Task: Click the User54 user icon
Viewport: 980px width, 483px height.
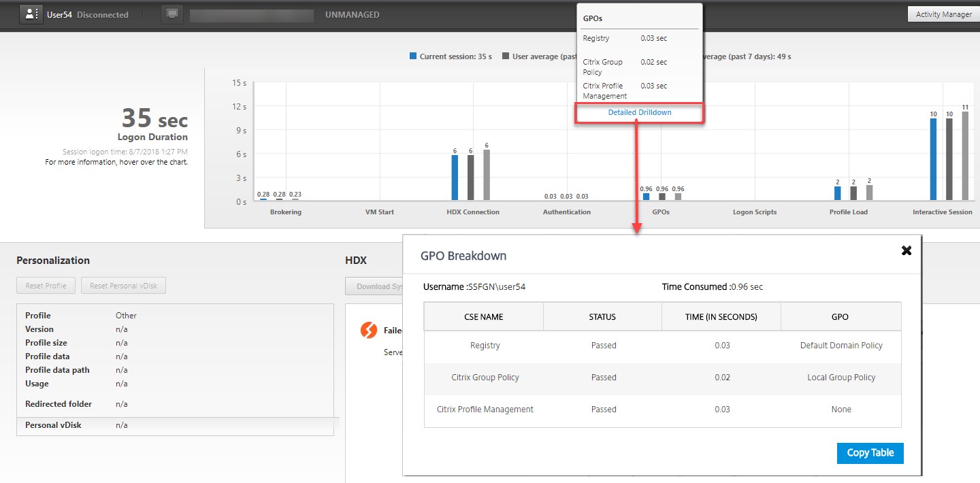Action: tap(31, 14)
